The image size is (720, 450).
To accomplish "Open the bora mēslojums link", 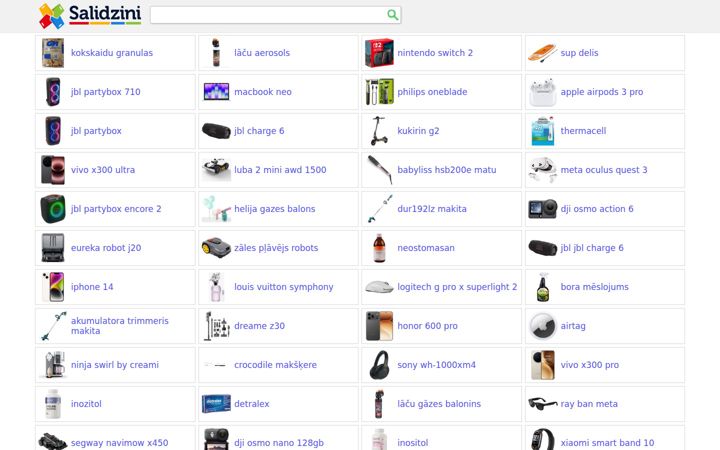I will [x=594, y=287].
